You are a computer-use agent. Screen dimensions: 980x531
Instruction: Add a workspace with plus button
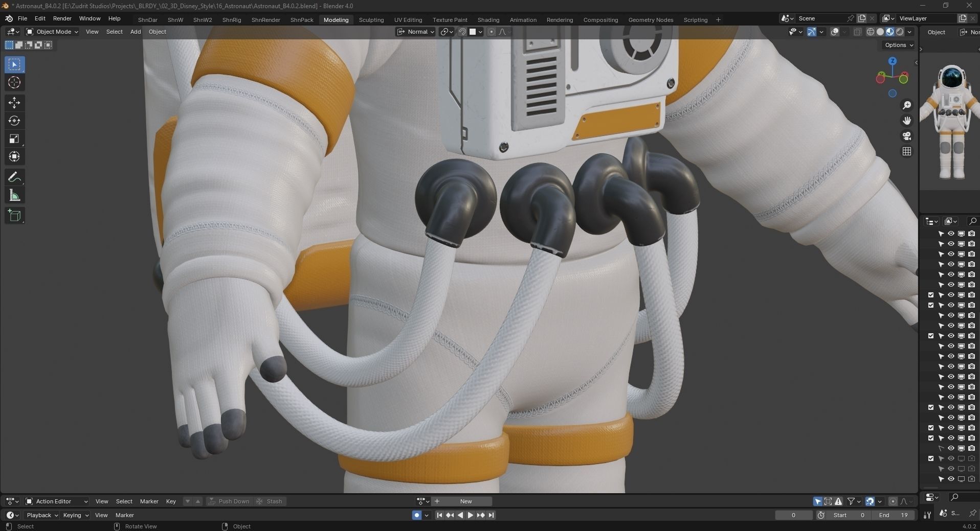click(718, 20)
